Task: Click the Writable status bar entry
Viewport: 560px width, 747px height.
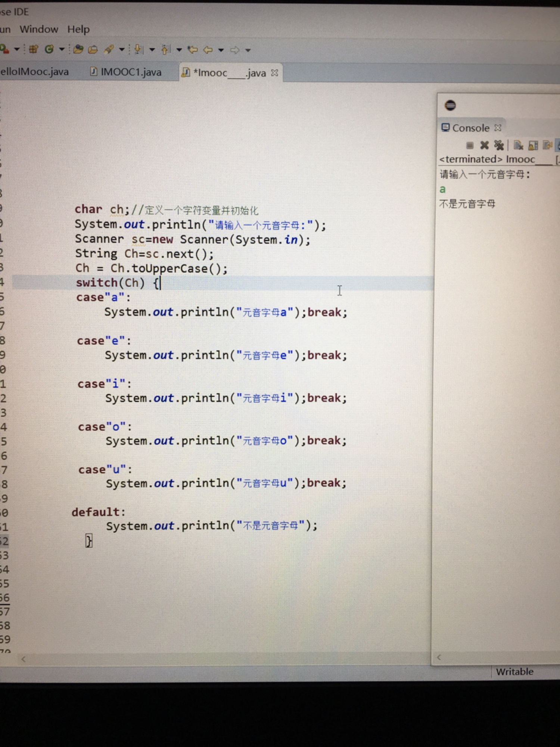Action: 514,672
